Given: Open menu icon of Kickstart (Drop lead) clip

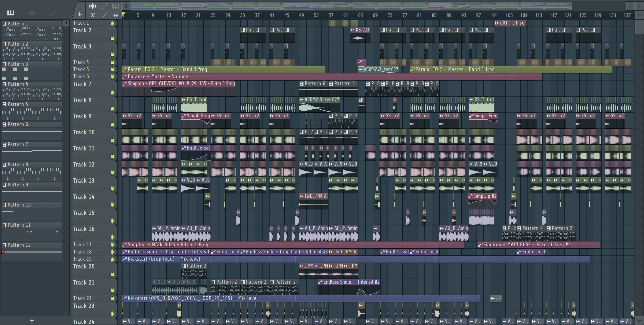Looking at the screenshot, I should coord(125,259).
